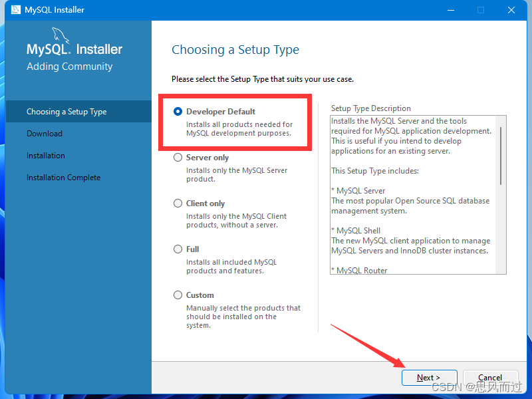Click the MySQL Installer title bar icon

[15, 10]
